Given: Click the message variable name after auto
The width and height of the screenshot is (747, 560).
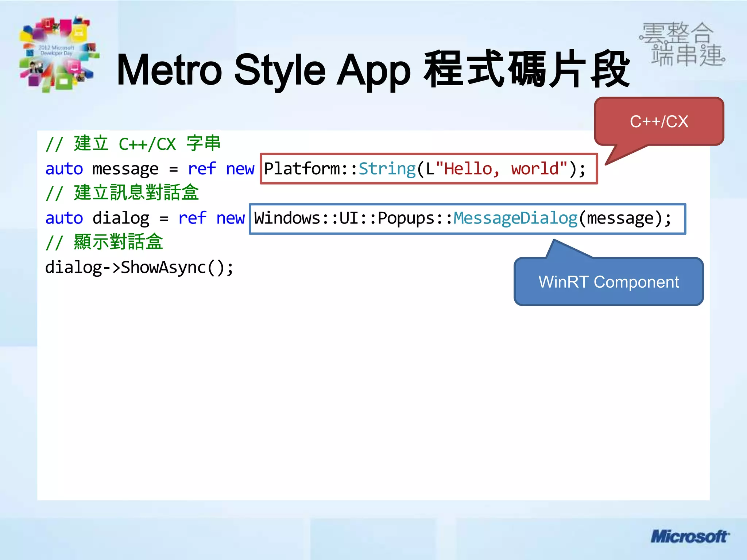Looking at the screenshot, I should coord(125,169).
